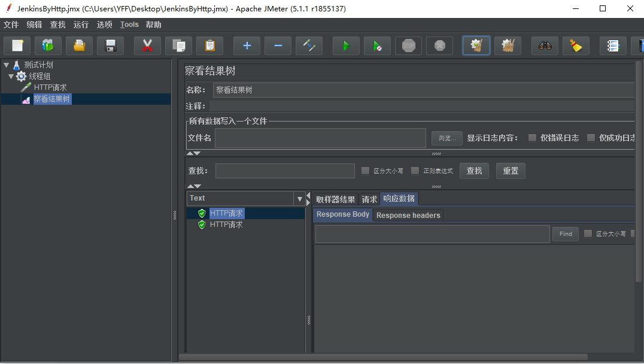Click Start no pauses icon

point(378,45)
